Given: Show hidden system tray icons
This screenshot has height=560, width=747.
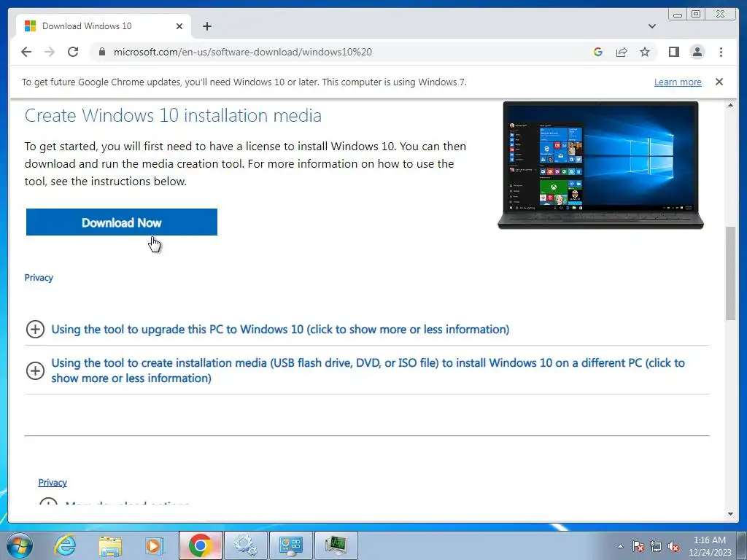Looking at the screenshot, I should 620,546.
